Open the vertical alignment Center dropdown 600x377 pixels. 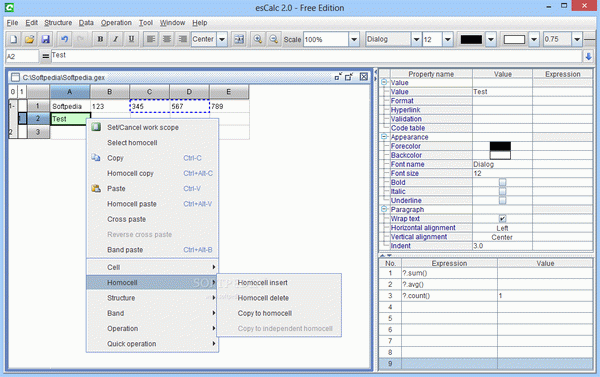502,237
